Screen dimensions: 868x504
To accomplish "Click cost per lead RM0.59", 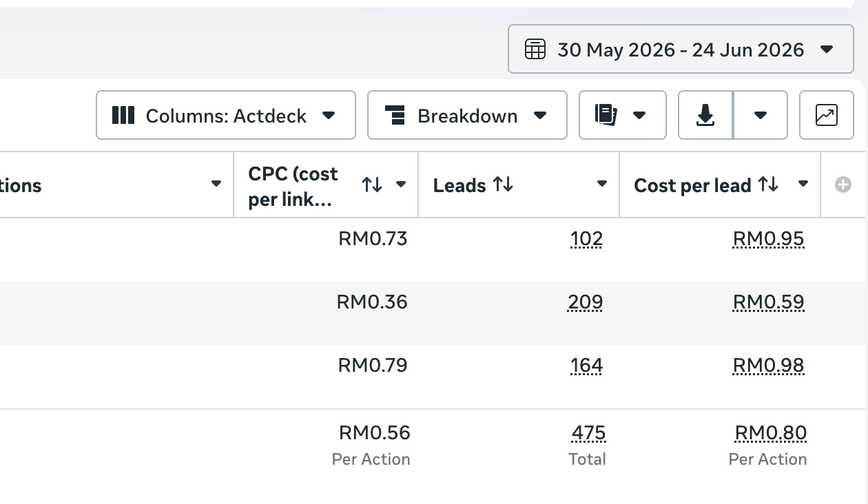I will pos(768,302).
